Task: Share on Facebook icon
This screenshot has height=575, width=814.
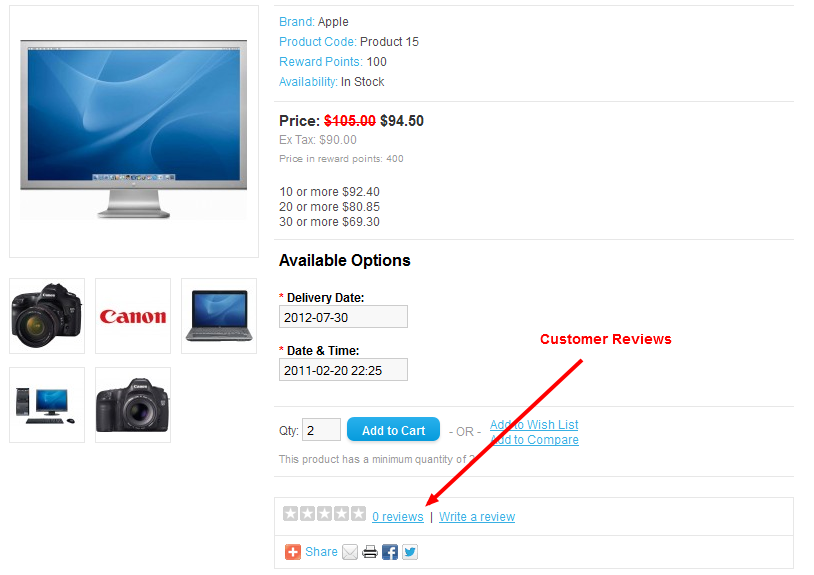Action: pos(390,552)
